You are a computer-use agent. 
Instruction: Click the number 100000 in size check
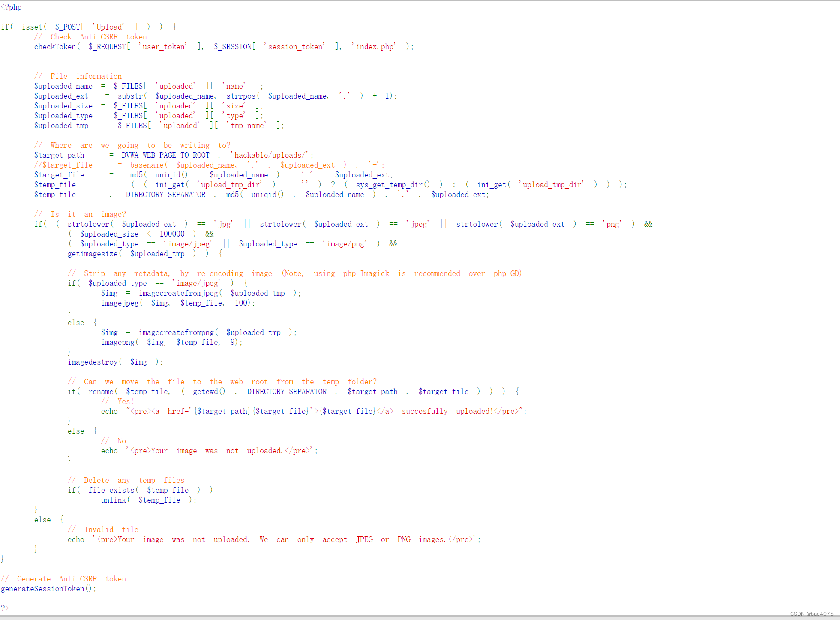172,234
